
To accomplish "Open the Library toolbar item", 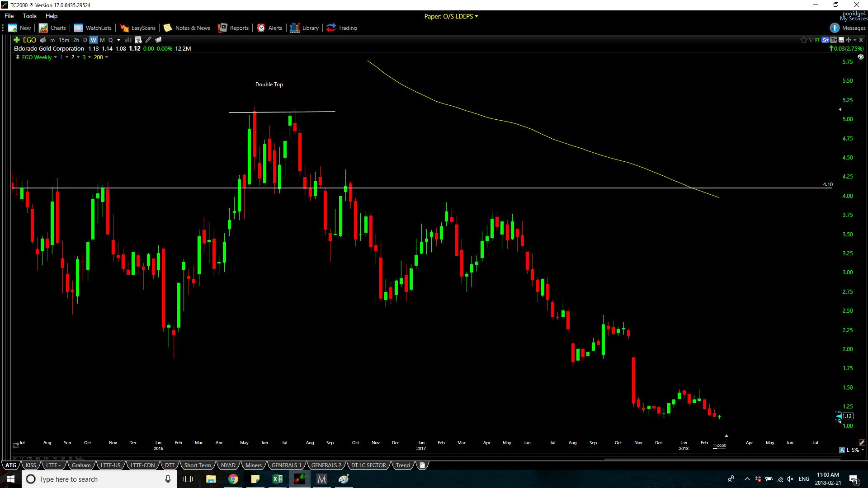I will point(304,28).
